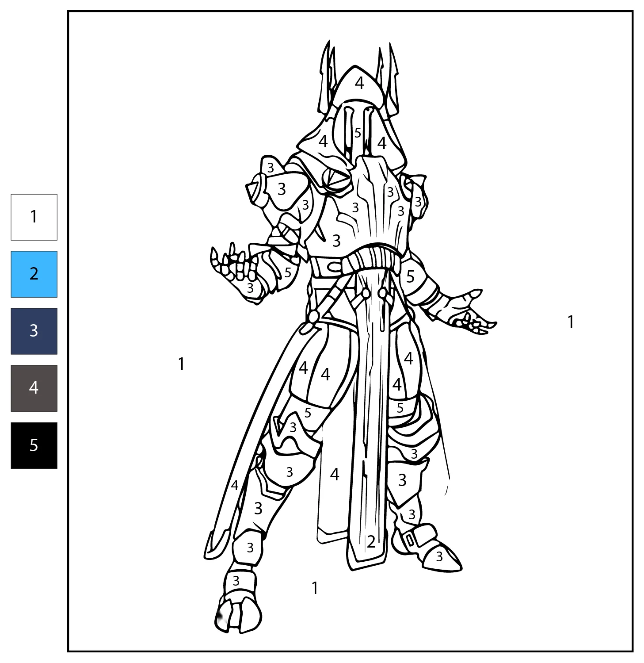The height and width of the screenshot is (663, 644).
Task: Click the background 1 beside the curved scabbard
Action: (181, 364)
